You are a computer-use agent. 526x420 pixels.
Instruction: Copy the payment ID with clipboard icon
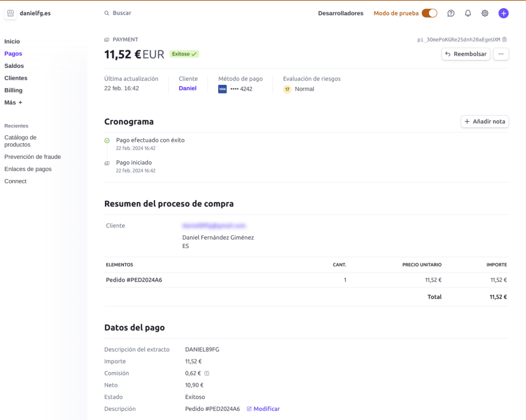click(x=504, y=40)
